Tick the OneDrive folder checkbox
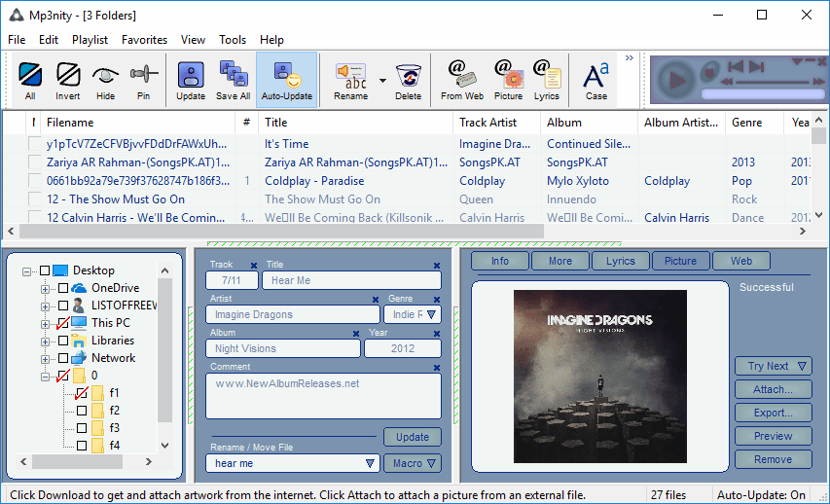Image resolution: width=830 pixels, height=504 pixels. point(63,288)
